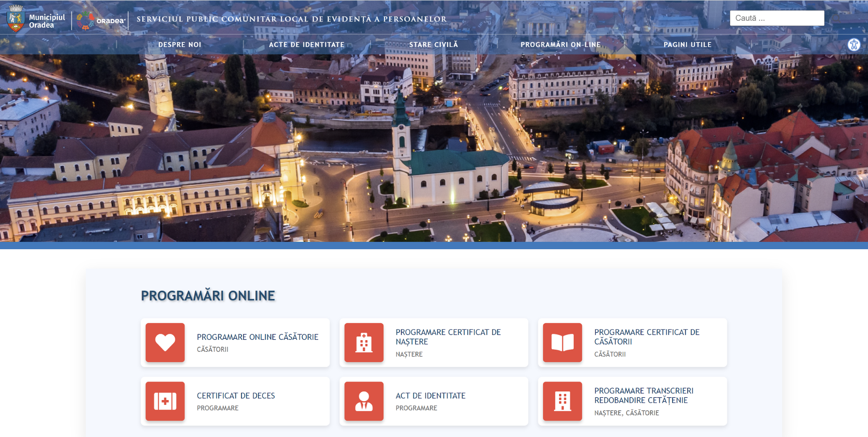This screenshot has height=437, width=868.
Task: Open the DESPRE NOI menu
Action: click(x=180, y=44)
